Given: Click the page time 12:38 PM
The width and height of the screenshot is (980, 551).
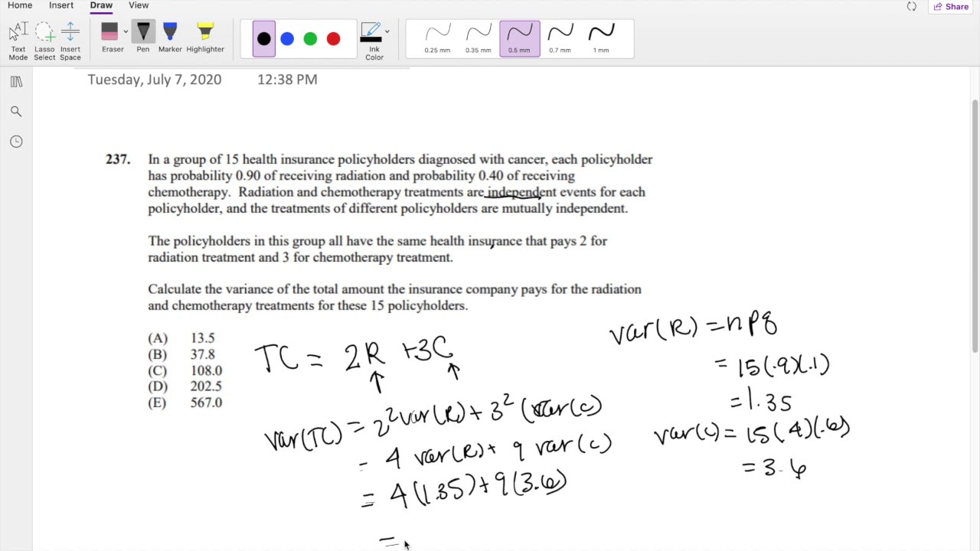Looking at the screenshot, I should 287,80.
